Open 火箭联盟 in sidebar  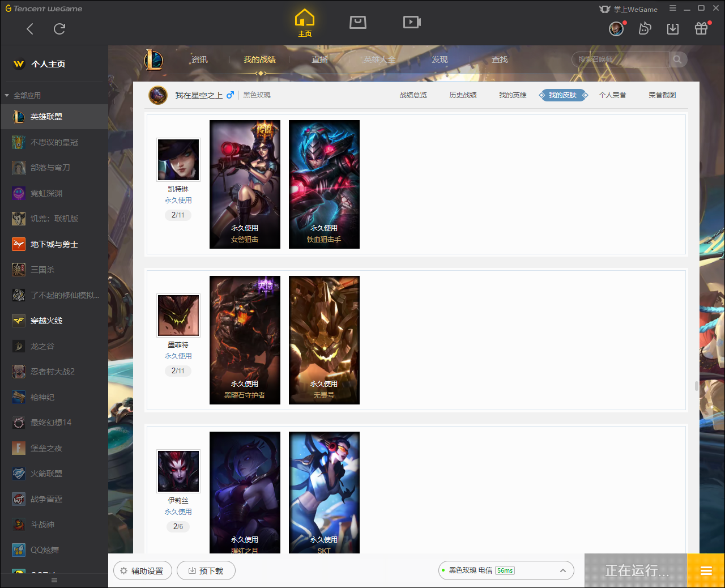[54, 474]
